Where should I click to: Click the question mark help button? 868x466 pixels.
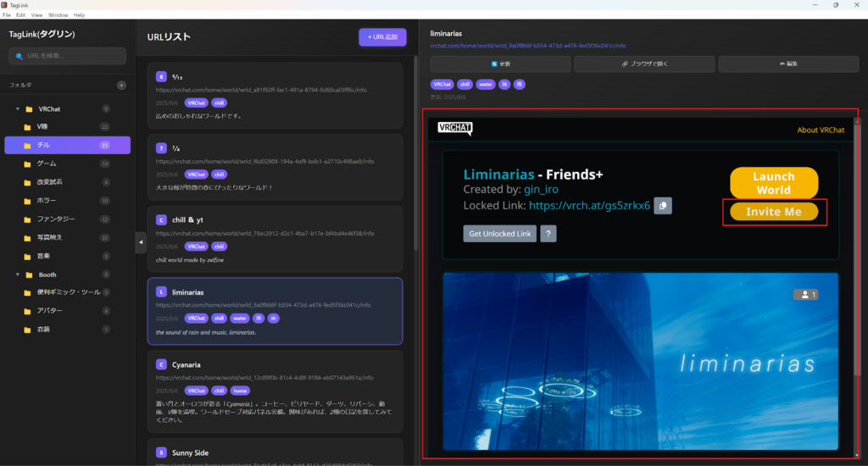click(548, 234)
